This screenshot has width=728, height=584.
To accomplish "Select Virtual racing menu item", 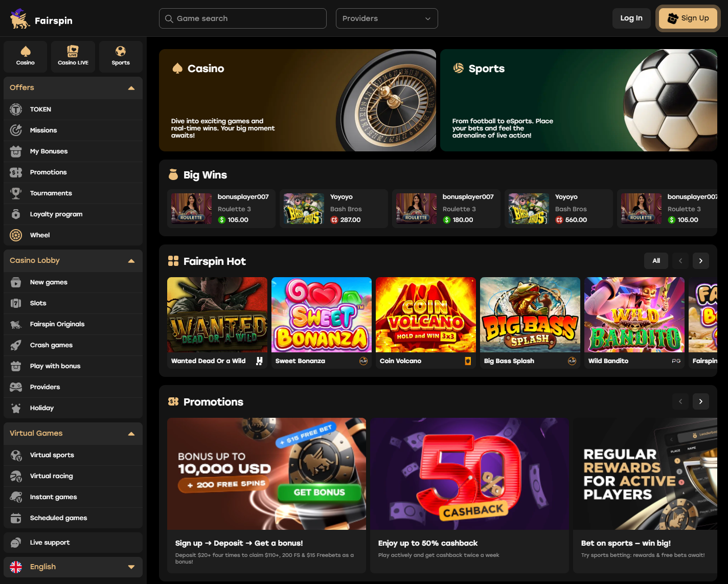I will pos(51,476).
